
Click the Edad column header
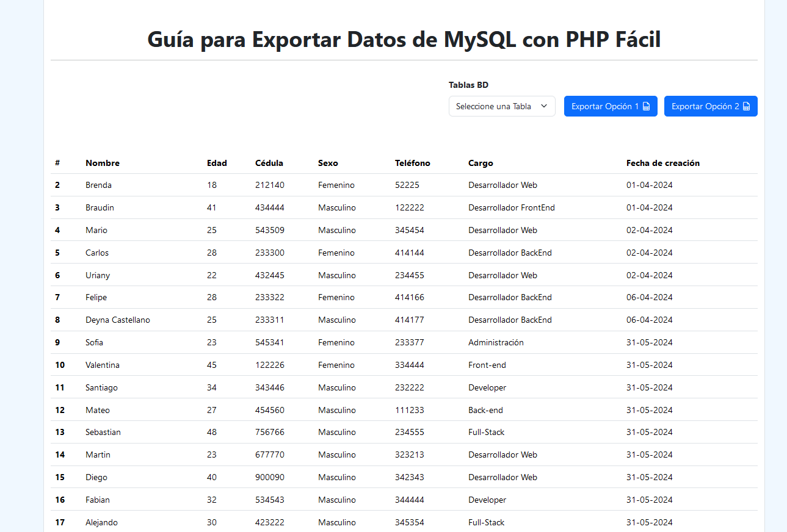[x=217, y=163]
